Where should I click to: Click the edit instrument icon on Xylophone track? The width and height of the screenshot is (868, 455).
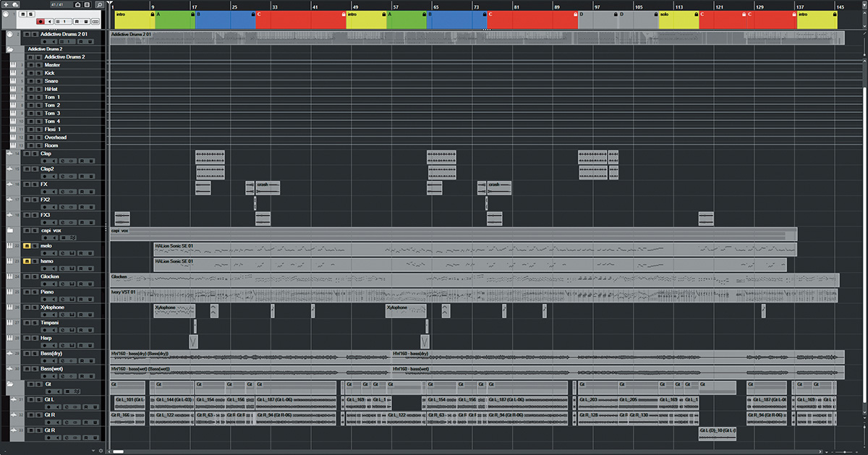point(72,315)
